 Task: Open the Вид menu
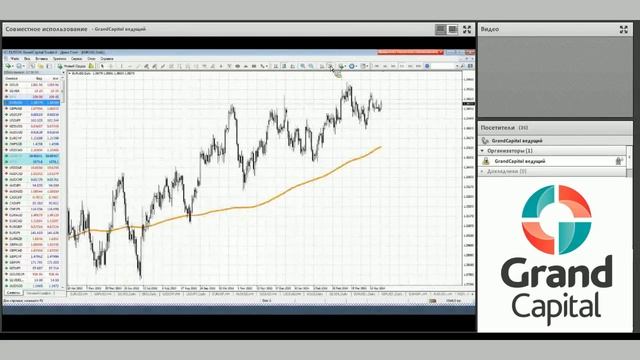(27, 59)
